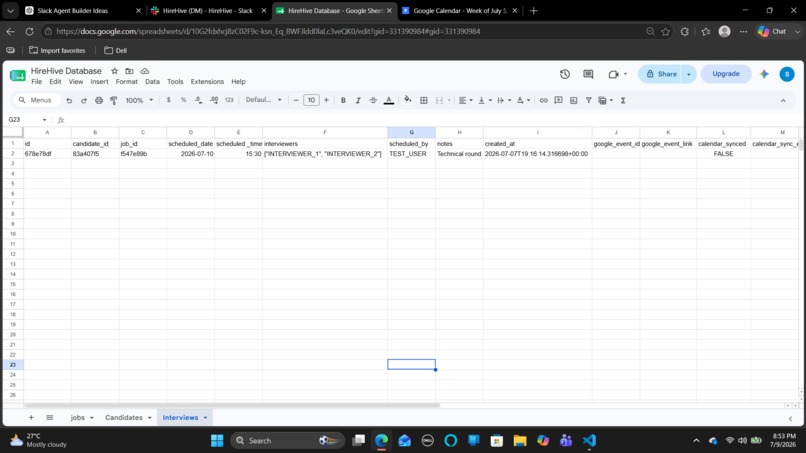
Task: Open the Interviews sheet tab menu arrow
Action: [x=205, y=418]
